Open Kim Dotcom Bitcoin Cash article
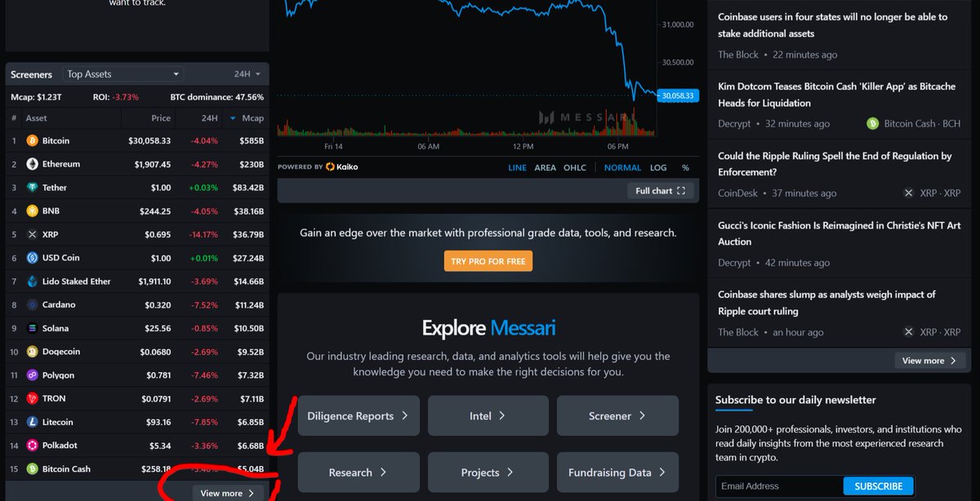Viewport: 980px width, 501px height. pyautogui.click(x=836, y=95)
